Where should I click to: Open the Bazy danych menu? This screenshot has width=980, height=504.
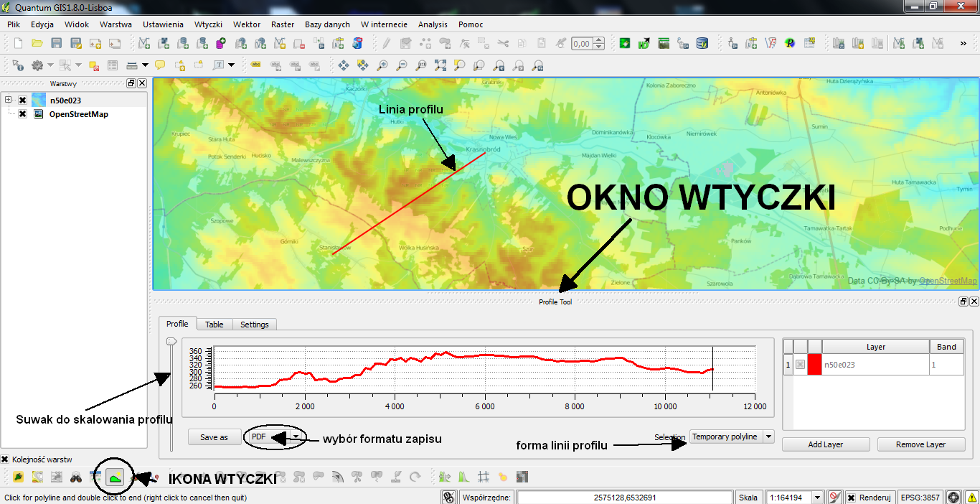[x=327, y=24]
